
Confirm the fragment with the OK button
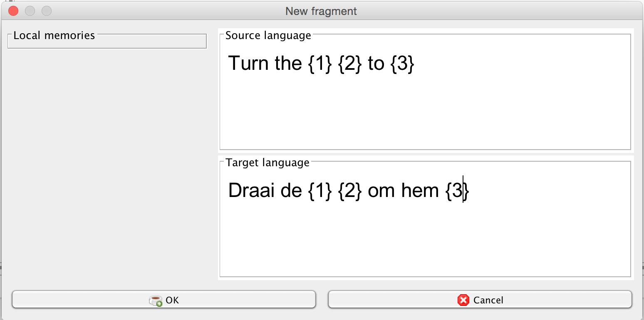click(x=164, y=300)
